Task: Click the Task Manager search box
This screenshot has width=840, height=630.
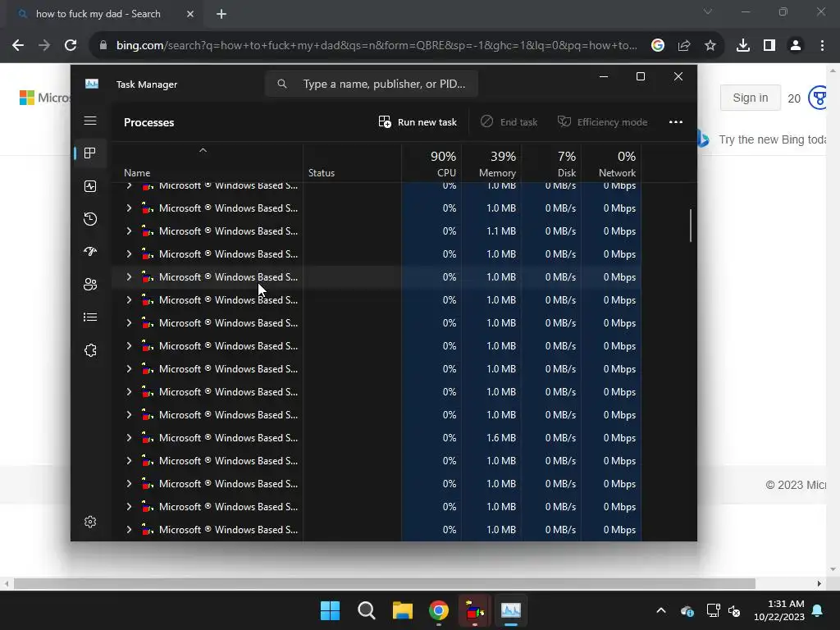Action: [372, 84]
